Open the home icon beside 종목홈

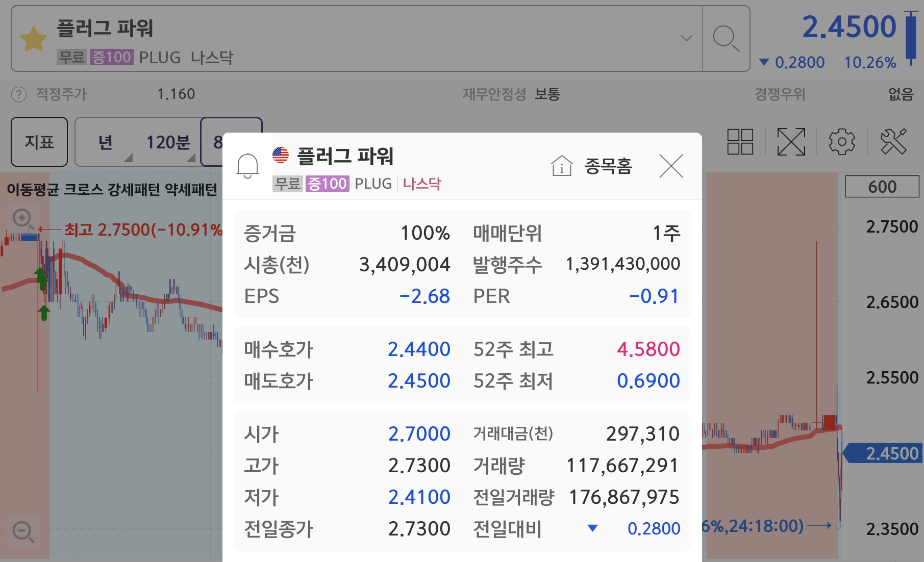(x=562, y=166)
